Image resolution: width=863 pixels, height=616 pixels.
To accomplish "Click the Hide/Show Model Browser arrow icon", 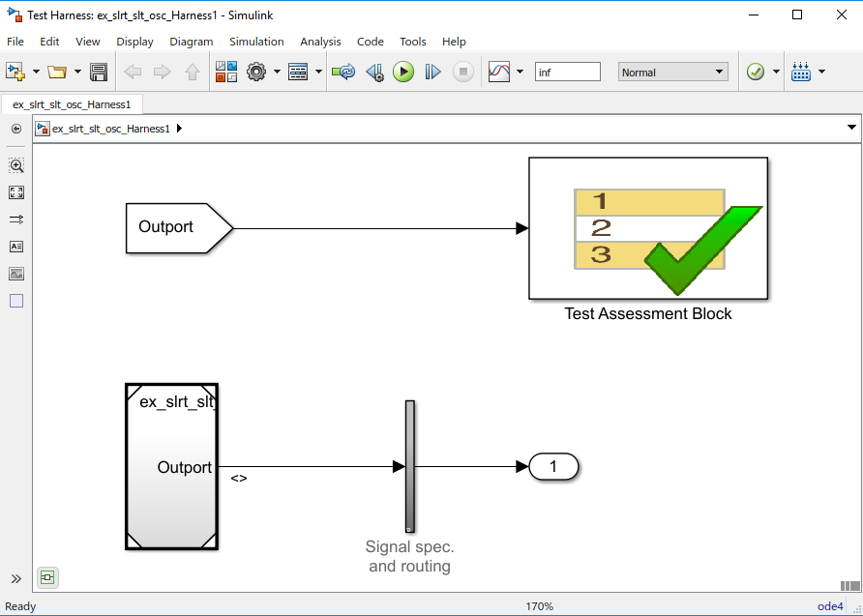I will coord(16,129).
